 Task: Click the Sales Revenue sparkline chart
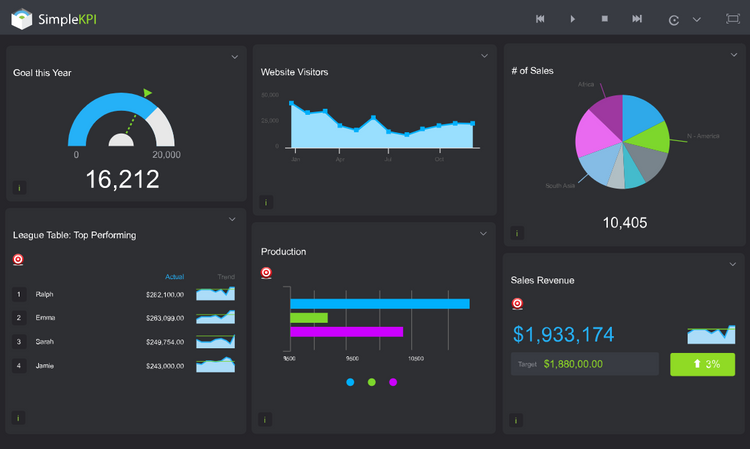pyautogui.click(x=711, y=334)
